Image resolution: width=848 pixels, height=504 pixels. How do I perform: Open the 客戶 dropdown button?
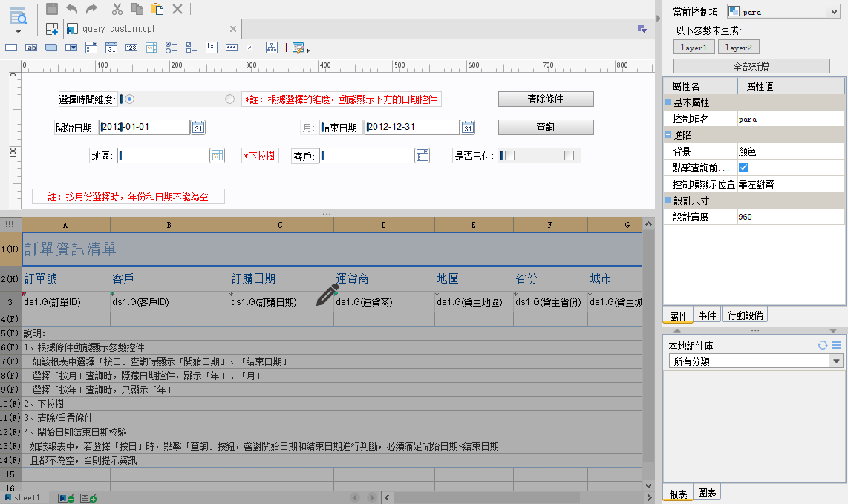pyautogui.click(x=423, y=156)
